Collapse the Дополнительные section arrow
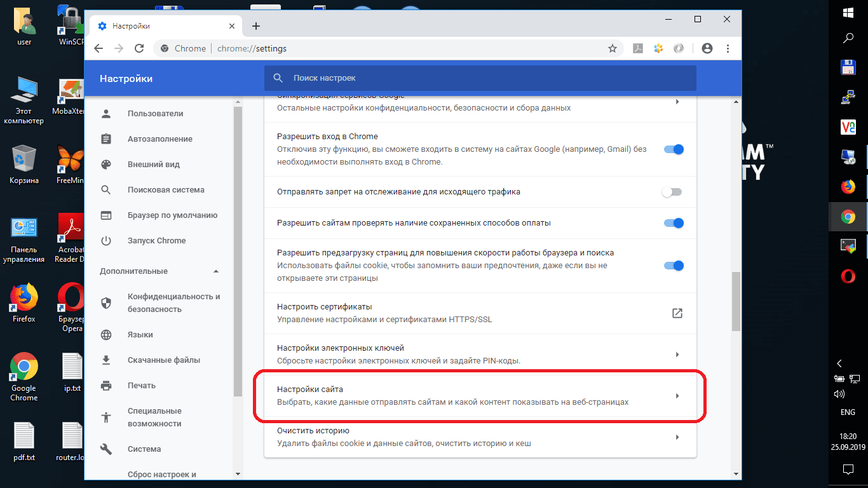The height and width of the screenshot is (488, 868). click(x=215, y=271)
